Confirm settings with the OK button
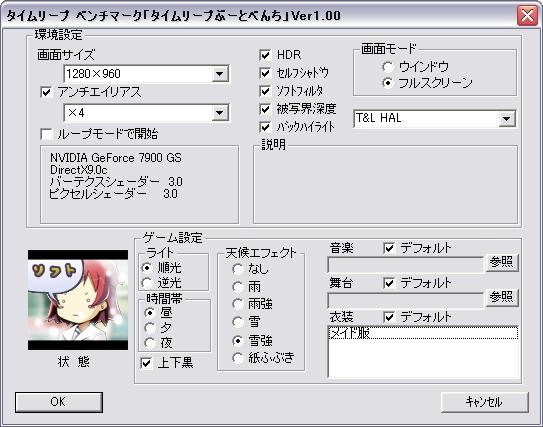543x427 pixels. [59, 402]
